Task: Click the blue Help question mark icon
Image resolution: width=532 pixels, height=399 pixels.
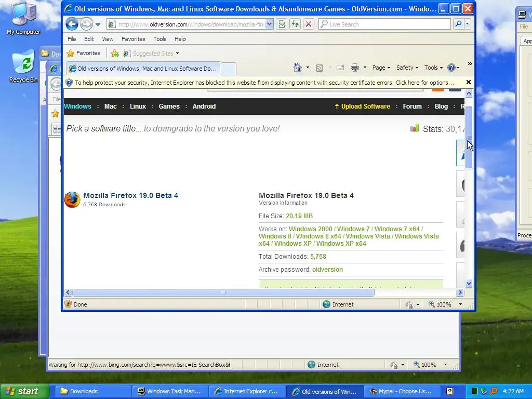Action: pos(451,68)
